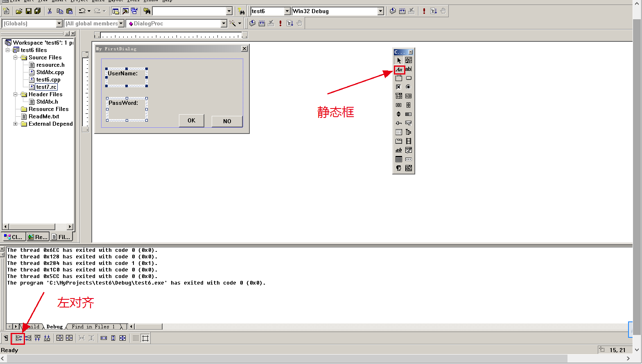Choose the Spin control tool
This screenshot has width=642, height=364.
pos(399,114)
